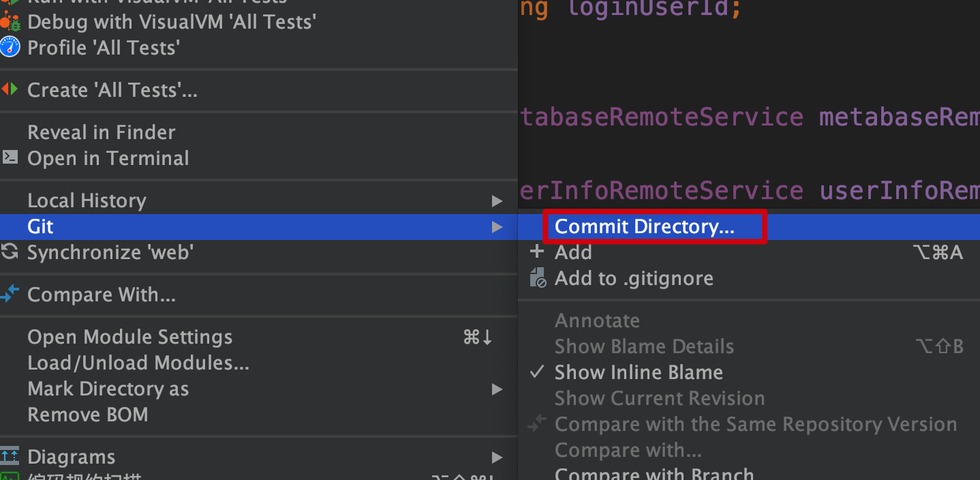980x480 pixels.
Task: Choose Remove BOM
Action: pyautogui.click(x=87, y=415)
